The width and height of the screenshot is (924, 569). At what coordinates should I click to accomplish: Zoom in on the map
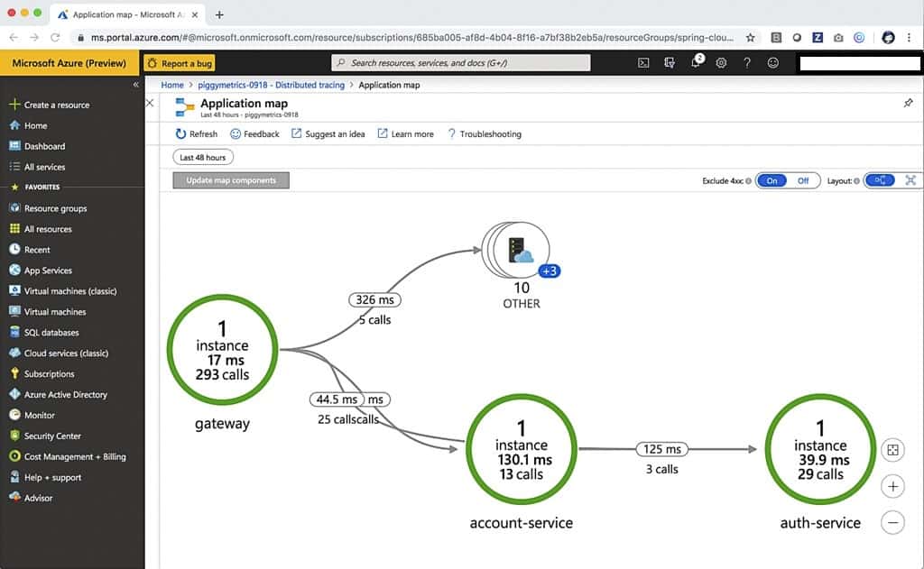892,487
